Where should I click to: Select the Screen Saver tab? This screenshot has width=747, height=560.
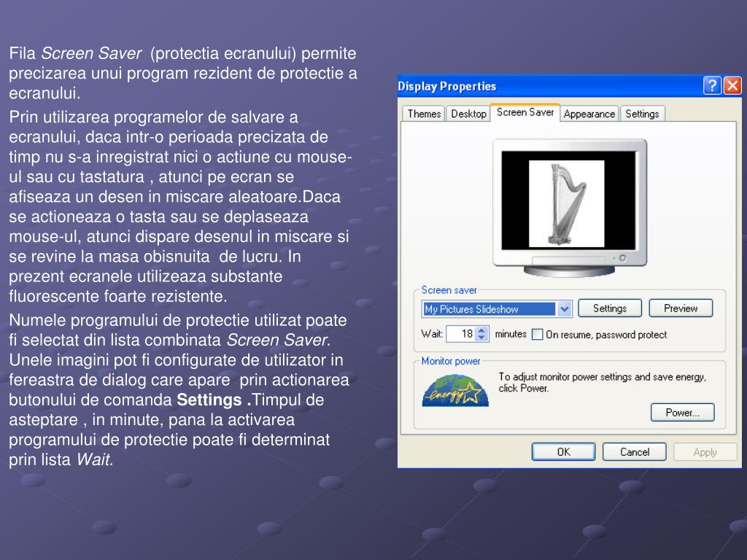[x=525, y=112]
